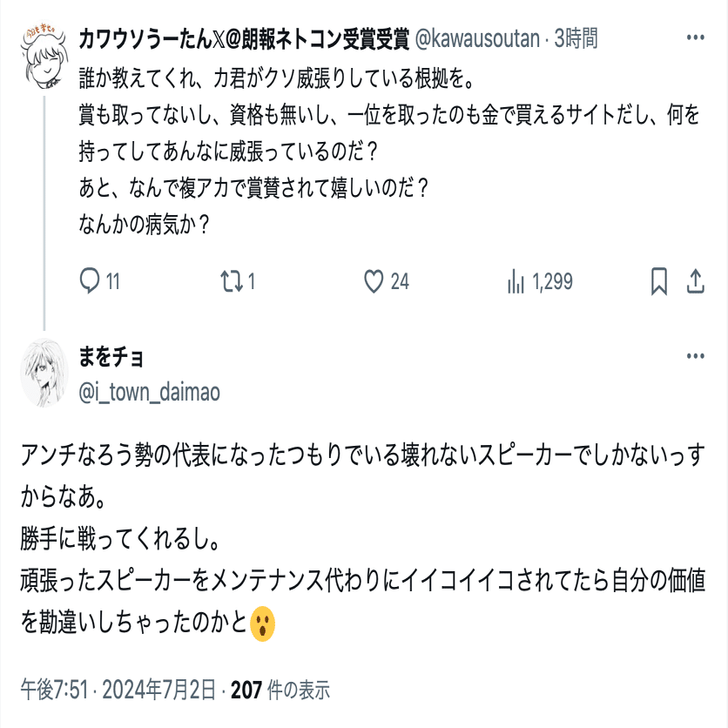The height and width of the screenshot is (728, 728).
Task: Open more options menu for Kawausoutan's tweet
Action: point(695,38)
